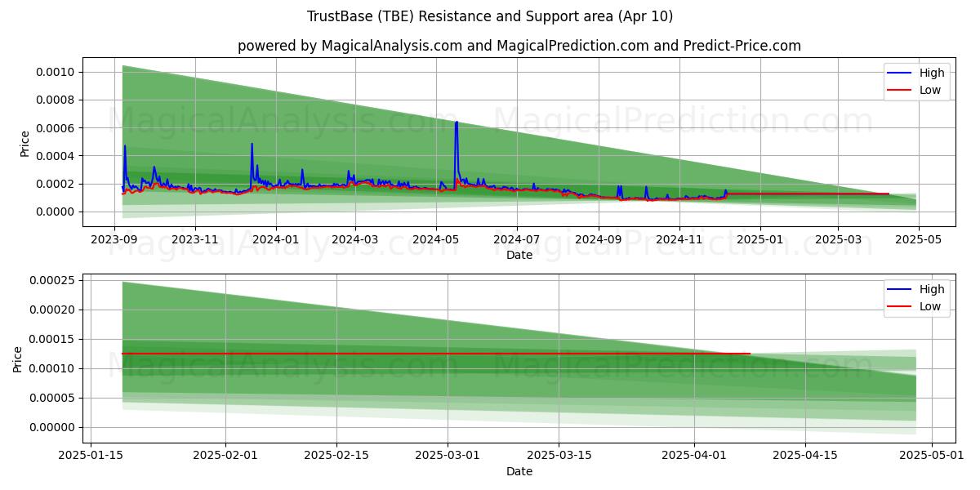Click the '0.00025' bottom chart y-axis label
Image resolution: width=980 pixels, height=490 pixels.
(x=53, y=280)
